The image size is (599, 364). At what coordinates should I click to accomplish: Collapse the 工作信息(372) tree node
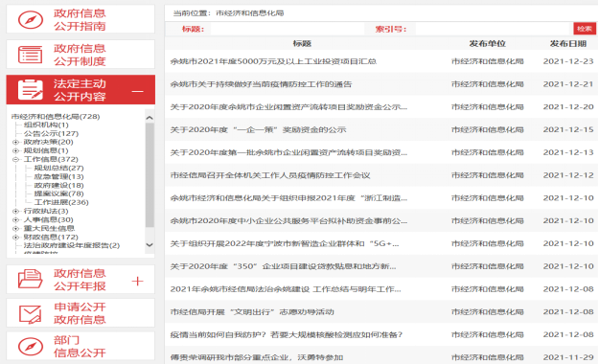(x=15, y=159)
